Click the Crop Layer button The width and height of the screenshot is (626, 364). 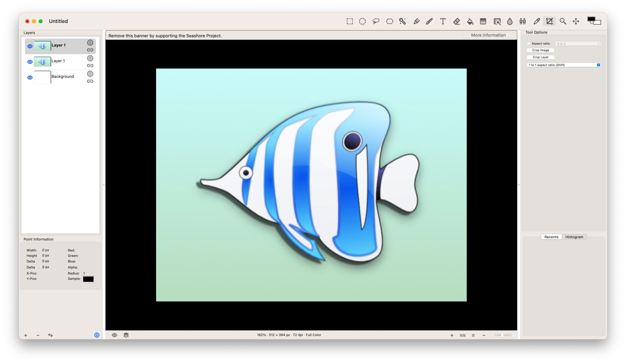[541, 57]
